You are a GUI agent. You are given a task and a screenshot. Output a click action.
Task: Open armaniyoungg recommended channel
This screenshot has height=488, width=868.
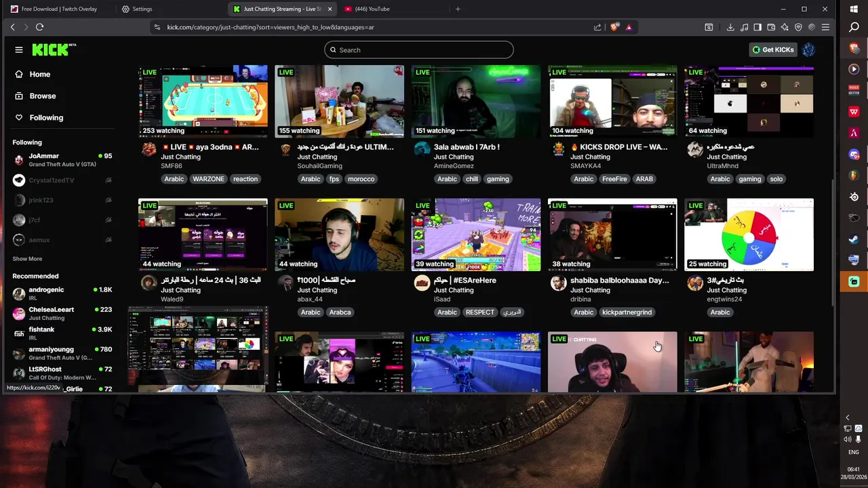coord(62,353)
